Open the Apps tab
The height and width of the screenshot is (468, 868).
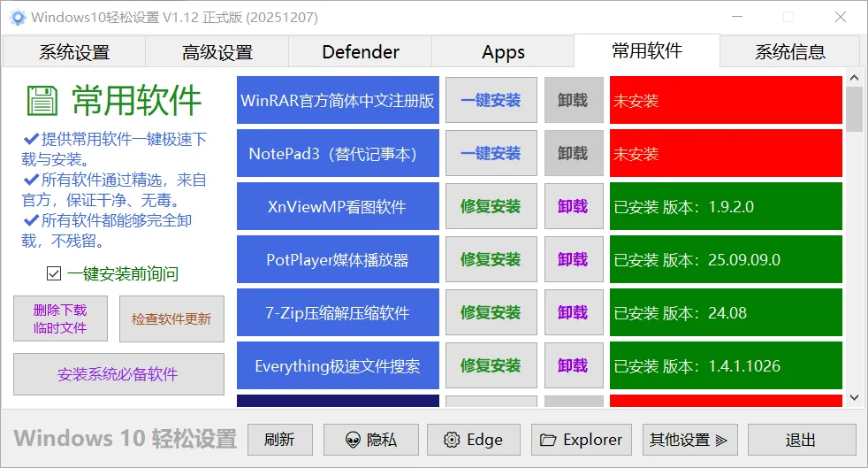point(503,52)
